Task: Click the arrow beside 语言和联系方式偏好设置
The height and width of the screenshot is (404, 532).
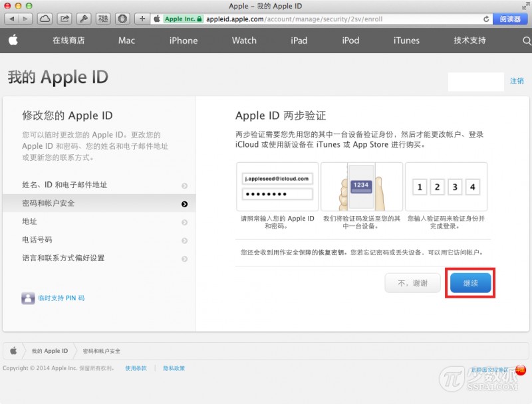Action: (x=185, y=259)
